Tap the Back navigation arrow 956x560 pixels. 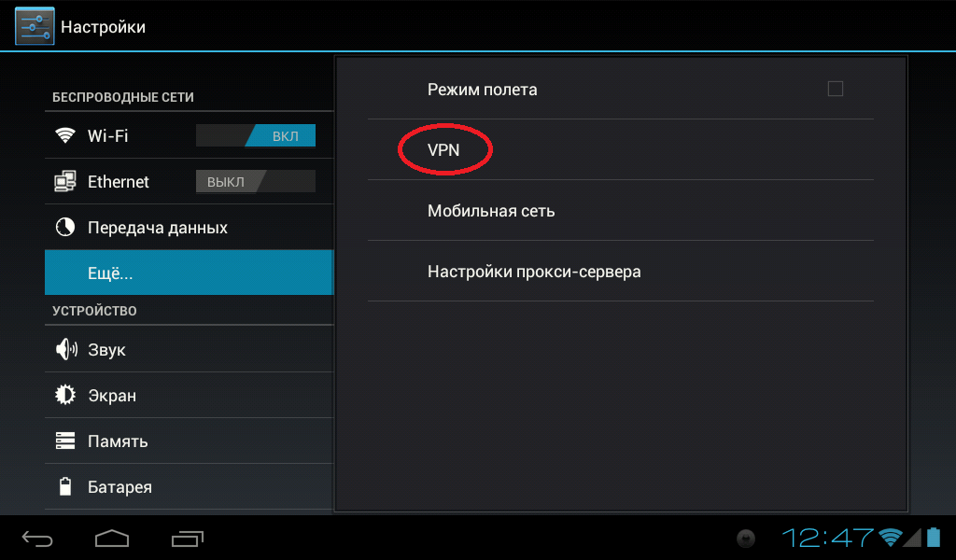[x=37, y=539]
